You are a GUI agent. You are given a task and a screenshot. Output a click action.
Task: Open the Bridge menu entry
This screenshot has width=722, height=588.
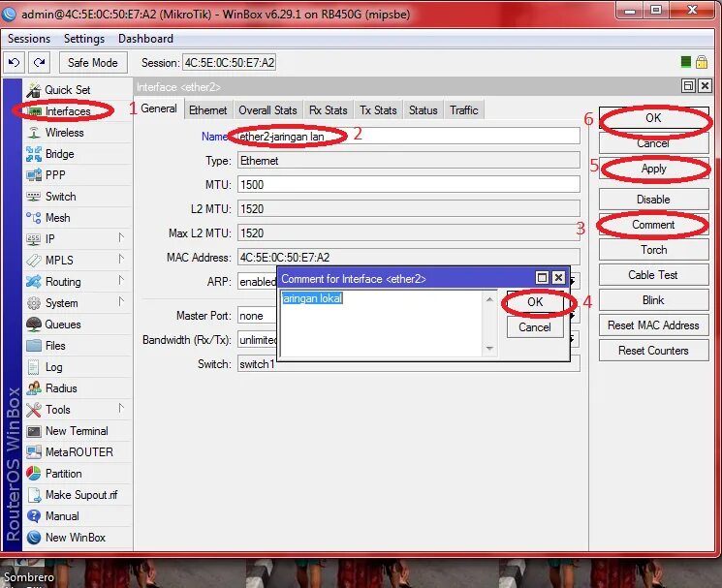pyautogui.click(x=78, y=154)
